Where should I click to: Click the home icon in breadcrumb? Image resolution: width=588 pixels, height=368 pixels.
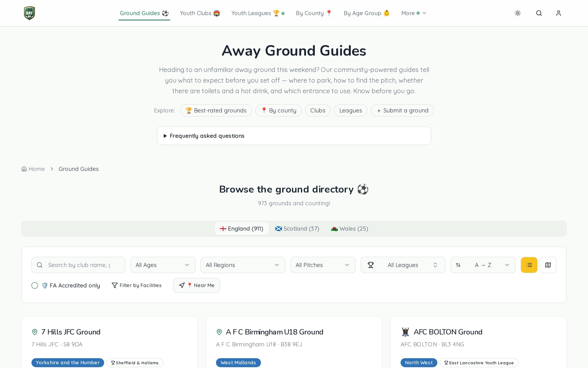click(x=24, y=169)
